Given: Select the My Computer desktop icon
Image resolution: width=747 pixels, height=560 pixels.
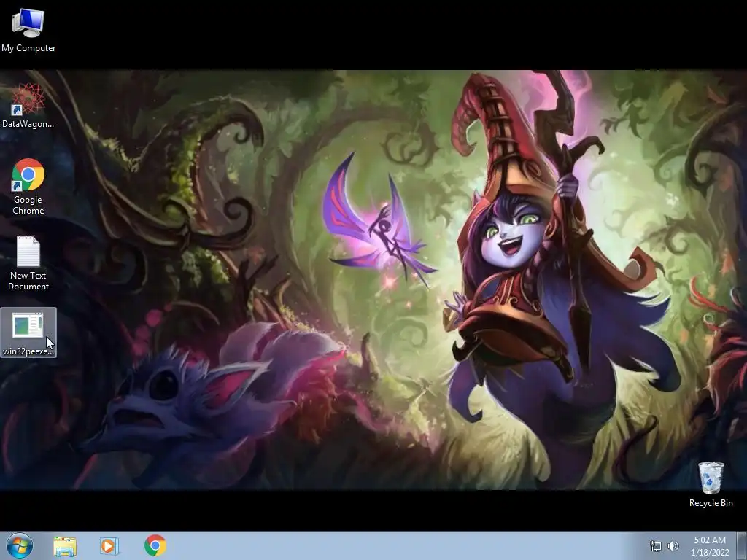Looking at the screenshot, I should [x=28, y=29].
